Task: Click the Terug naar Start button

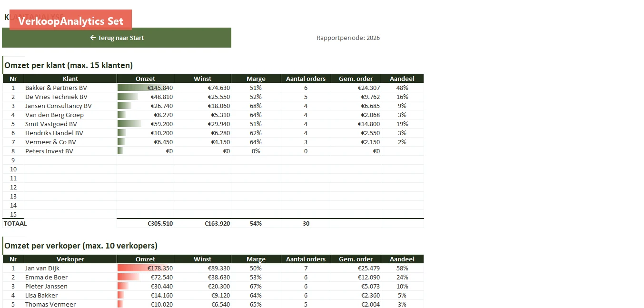Action: [117, 38]
